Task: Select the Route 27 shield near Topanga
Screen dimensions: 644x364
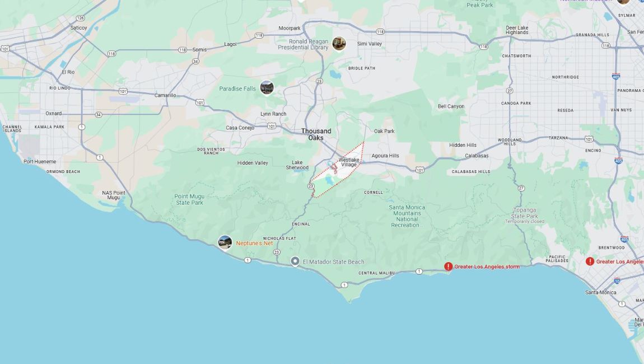Action: click(521, 188)
